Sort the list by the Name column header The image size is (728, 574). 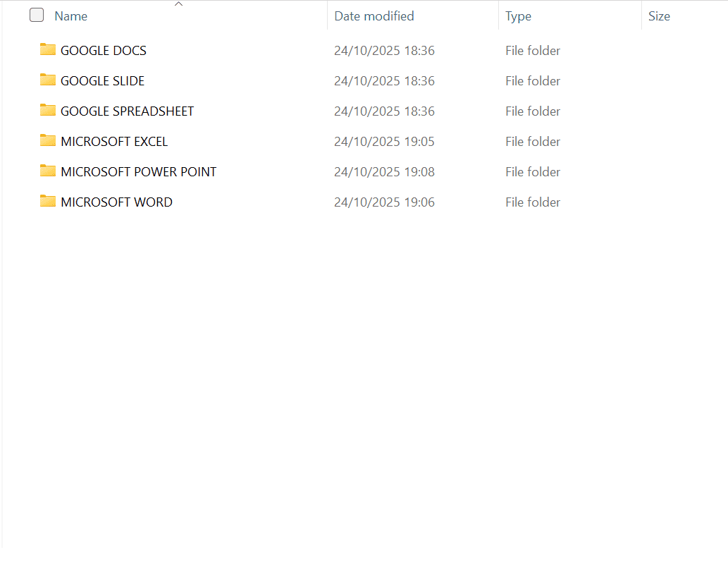pos(71,16)
